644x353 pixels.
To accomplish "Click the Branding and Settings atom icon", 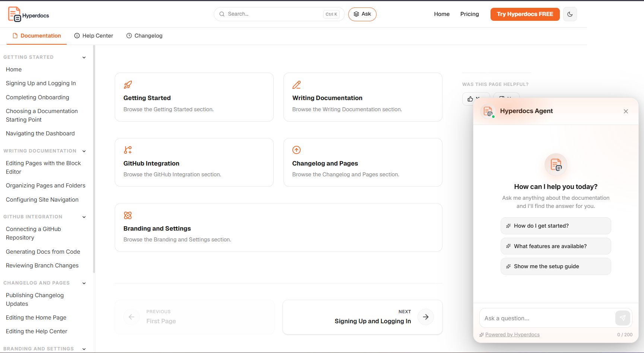I will [x=128, y=215].
